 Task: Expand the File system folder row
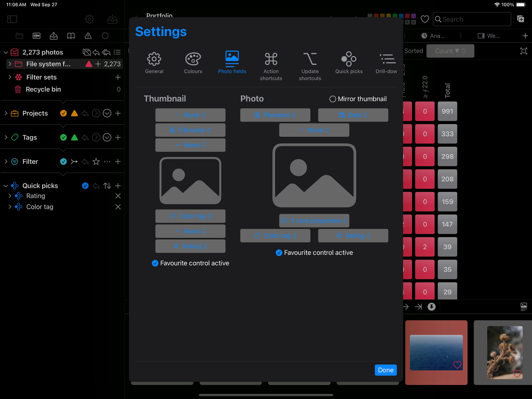10,64
